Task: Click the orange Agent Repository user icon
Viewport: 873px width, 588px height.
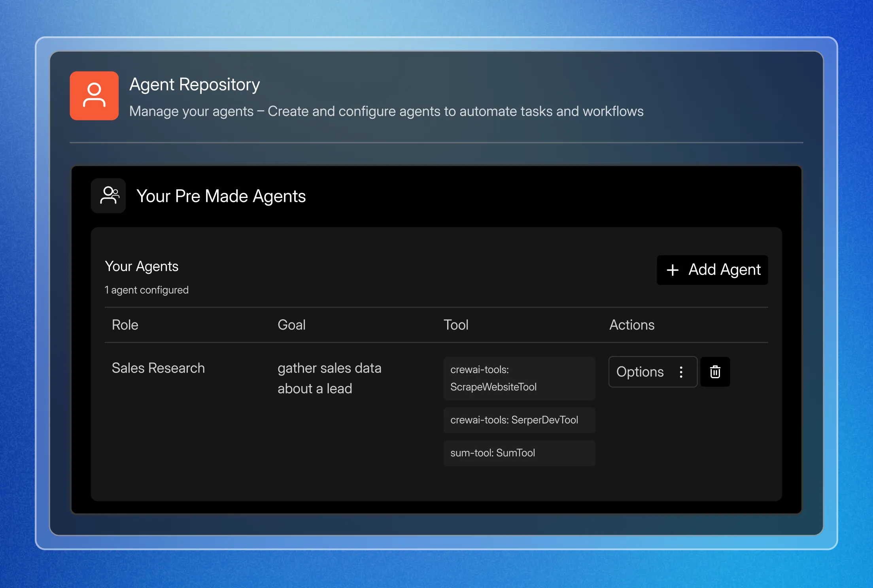Action: (x=94, y=96)
